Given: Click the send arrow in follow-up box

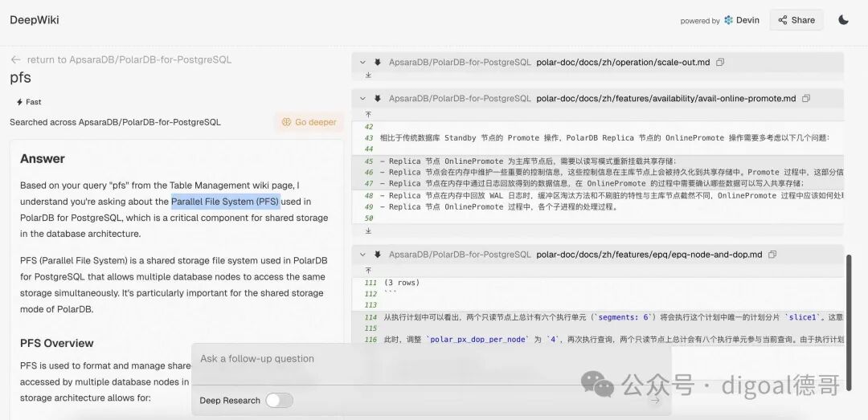Looking at the screenshot, I should [656, 401].
